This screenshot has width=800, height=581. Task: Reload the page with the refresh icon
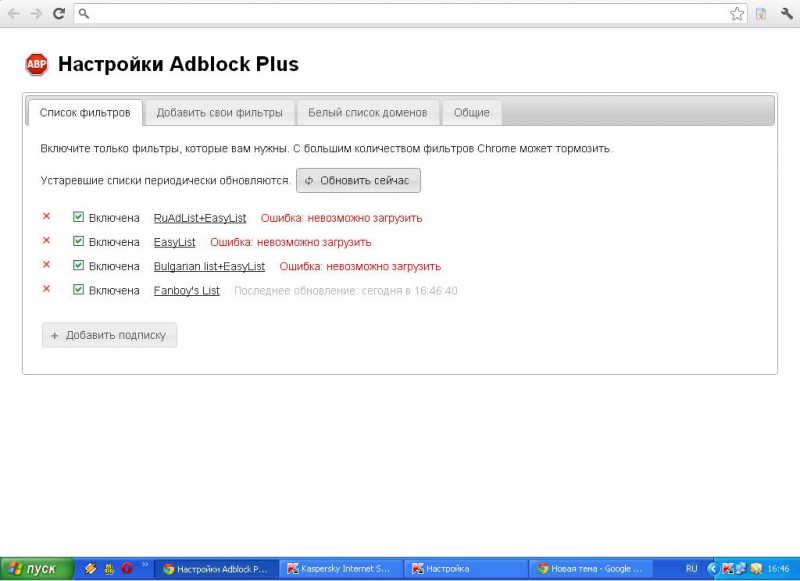pyautogui.click(x=59, y=14)
